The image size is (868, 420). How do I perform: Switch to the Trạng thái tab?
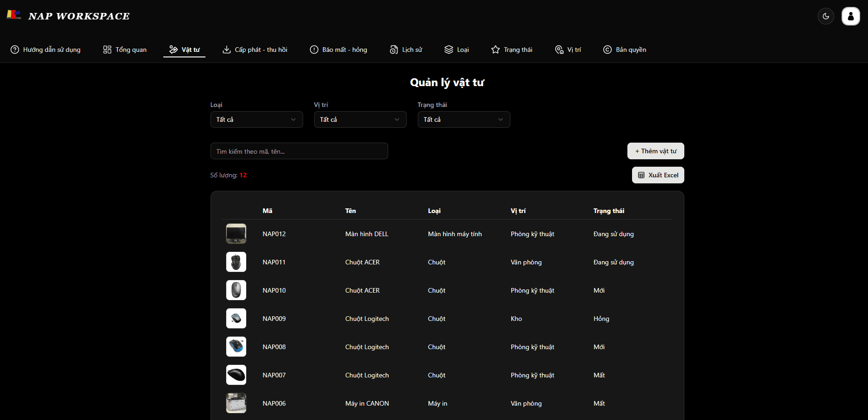[512, 50]
